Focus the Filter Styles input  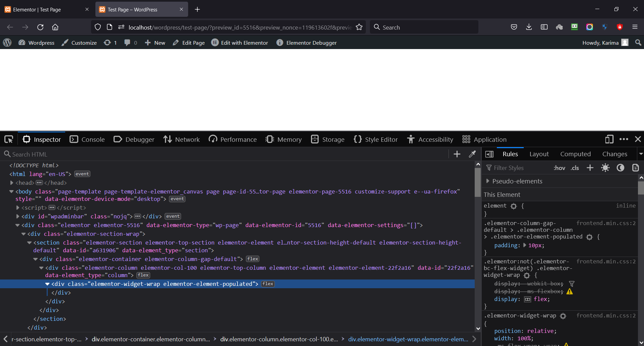point(517,168)
